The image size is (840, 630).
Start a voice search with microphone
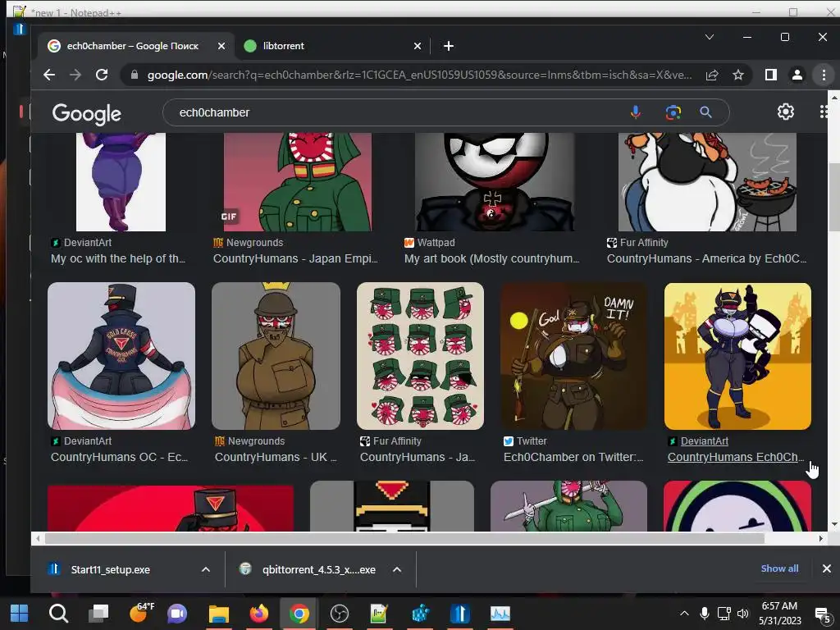click(x=636, y=112)
